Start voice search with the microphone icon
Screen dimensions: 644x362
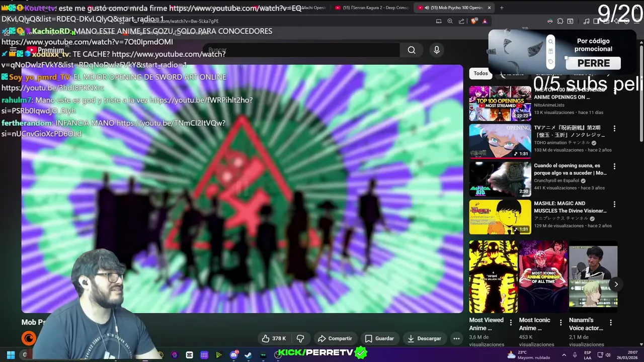(x=437, y=50)
